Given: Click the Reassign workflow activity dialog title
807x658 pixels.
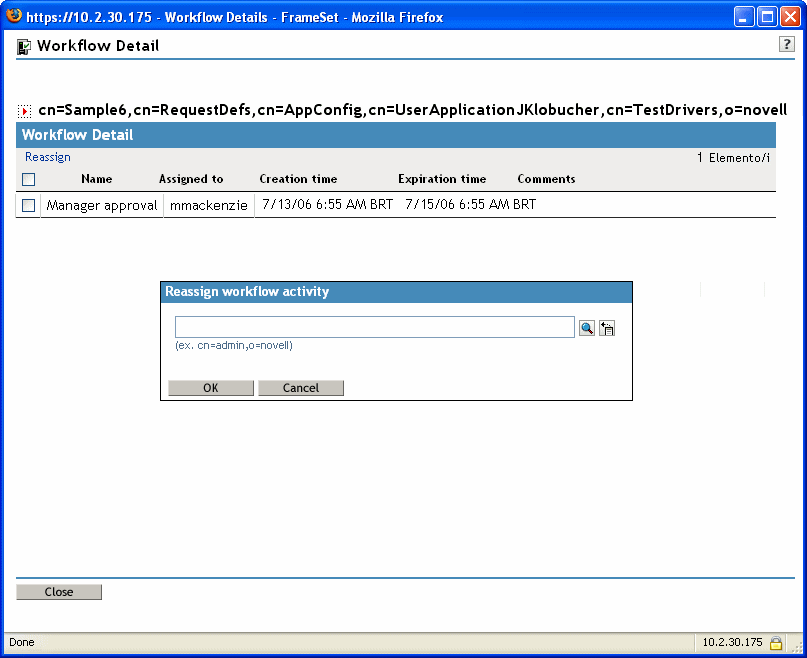Looking at the screenshot, I should [247, 291].
